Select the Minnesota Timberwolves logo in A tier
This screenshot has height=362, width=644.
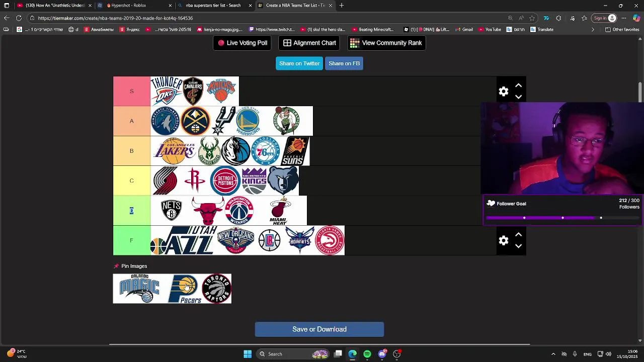(165, 121)
